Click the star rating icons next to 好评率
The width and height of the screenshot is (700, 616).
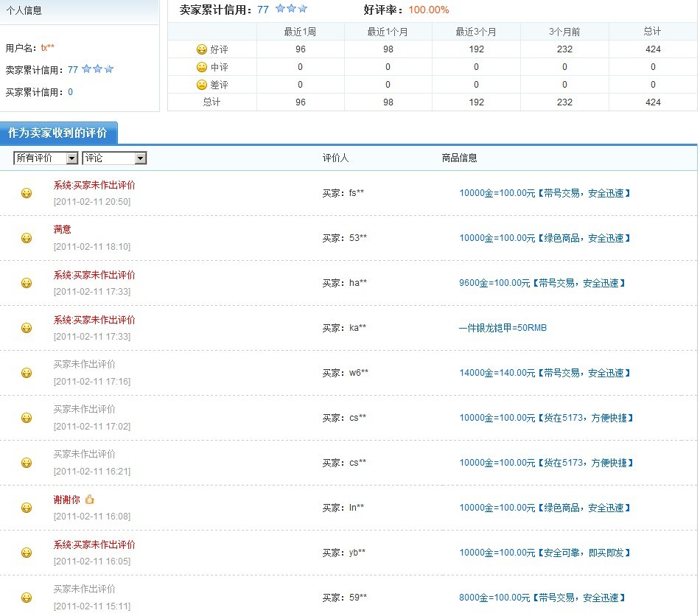[291, 10]
